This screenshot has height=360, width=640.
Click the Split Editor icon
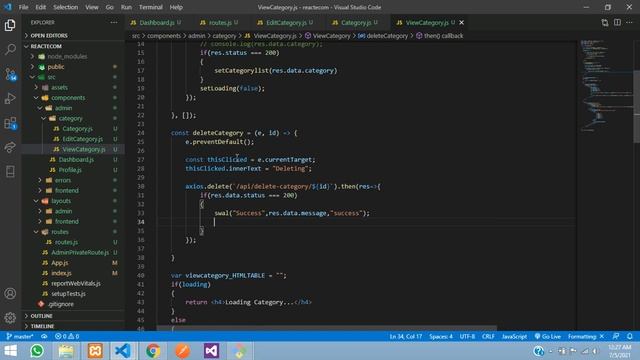point(617,22)
